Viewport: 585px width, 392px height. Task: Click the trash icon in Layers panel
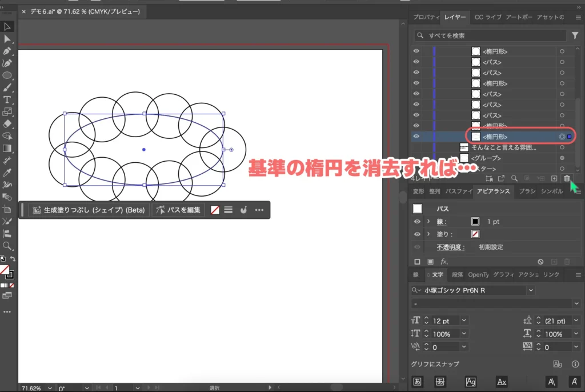(x=567, y=178)
